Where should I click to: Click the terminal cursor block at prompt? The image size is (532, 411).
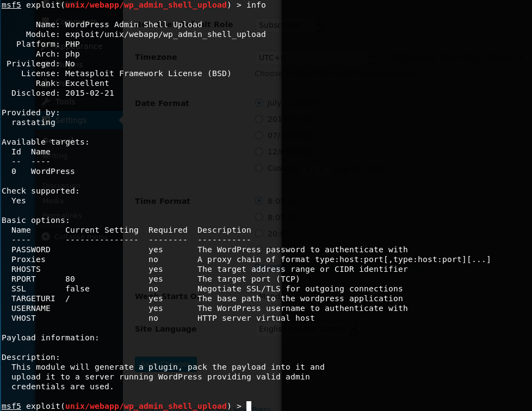click(249, 406)
